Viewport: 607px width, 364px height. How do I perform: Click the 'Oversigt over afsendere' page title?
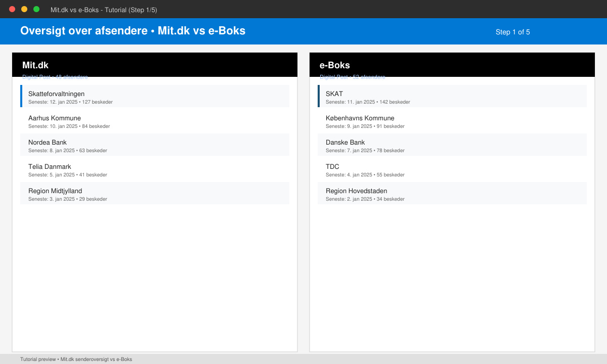[133, 31]
